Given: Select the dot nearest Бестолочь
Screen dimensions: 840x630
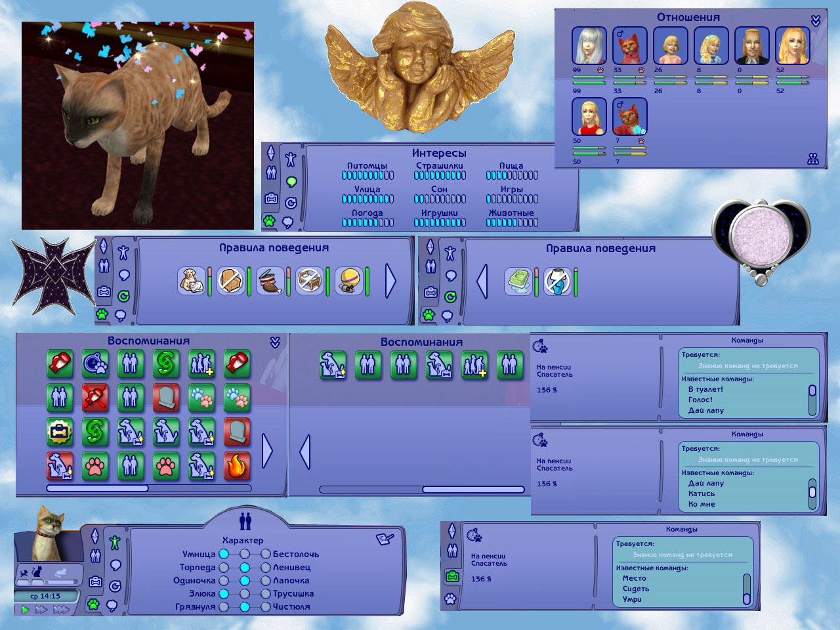Looking at the screenshot, I should (x=266, y=554).
